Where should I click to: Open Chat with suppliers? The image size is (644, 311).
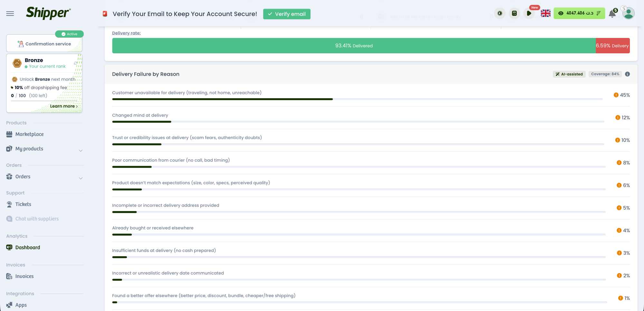pyautogui.click(x=37, y=219)
